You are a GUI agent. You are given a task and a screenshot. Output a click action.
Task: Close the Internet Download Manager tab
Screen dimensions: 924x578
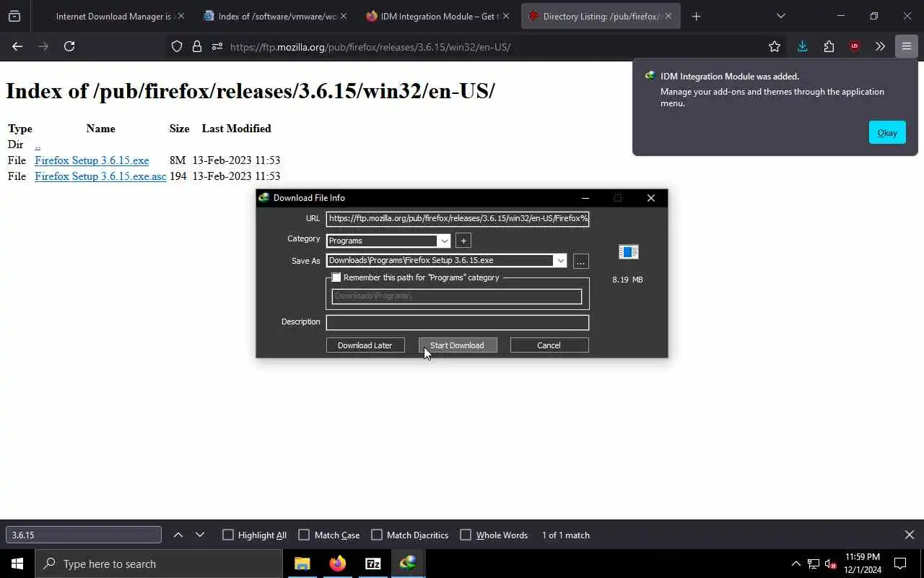click(x=180, y=16)
